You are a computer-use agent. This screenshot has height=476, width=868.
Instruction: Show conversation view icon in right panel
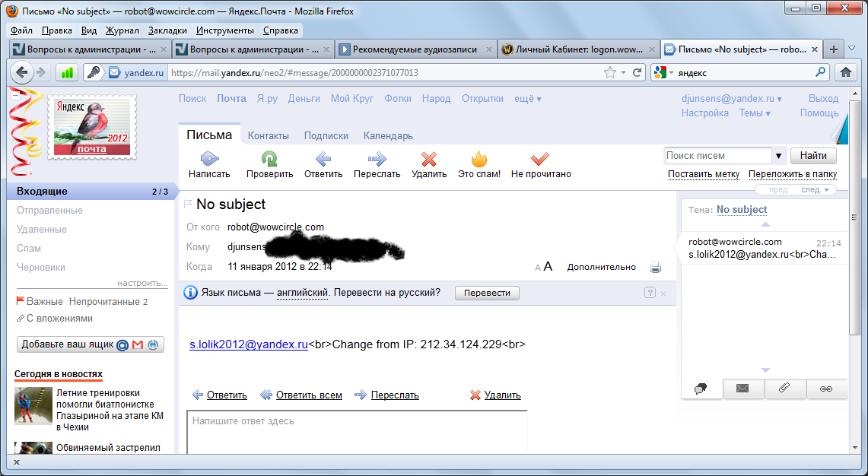pos(701,389)
